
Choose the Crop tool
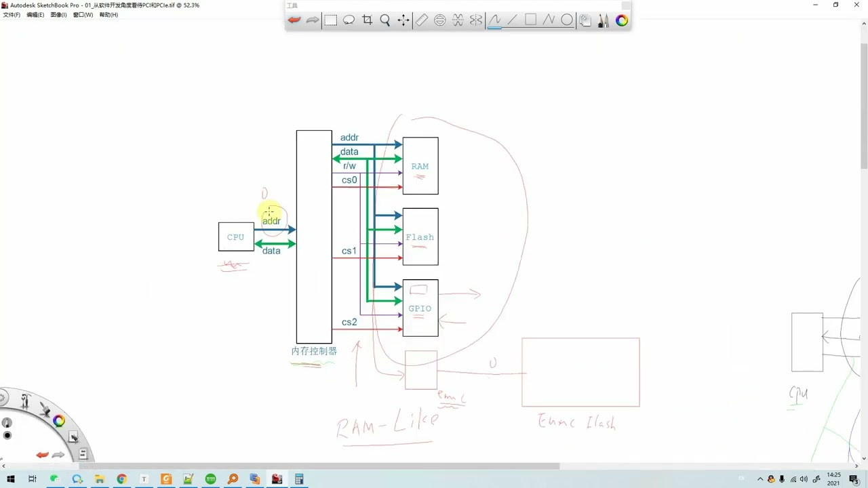pos(368,20)
